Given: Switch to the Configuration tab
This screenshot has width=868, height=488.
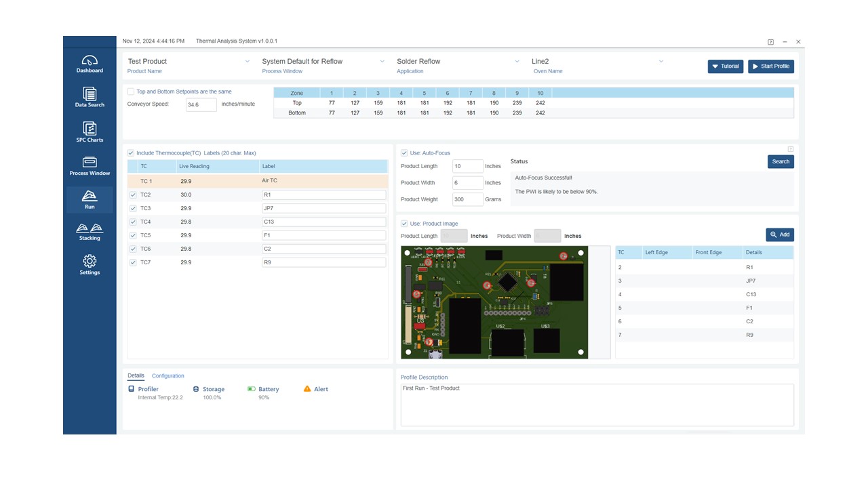Looking at the screenshot, I should pyautogui.click(x=167, y=375).
